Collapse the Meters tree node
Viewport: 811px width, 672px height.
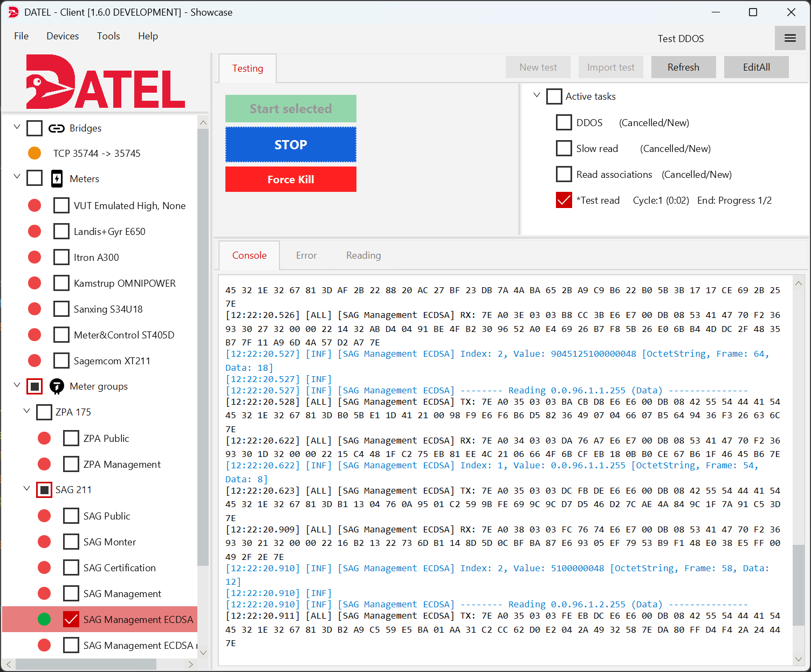point(17,177)
